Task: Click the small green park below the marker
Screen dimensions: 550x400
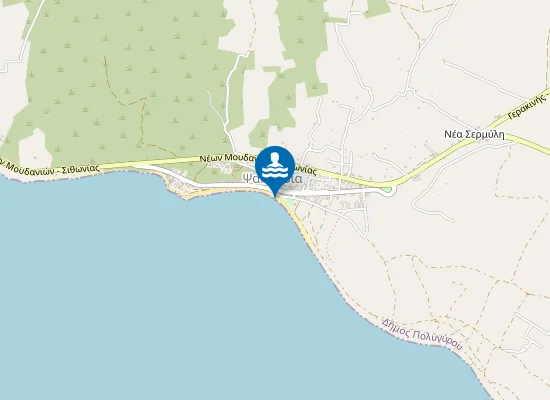Action: tap(289, 202)
